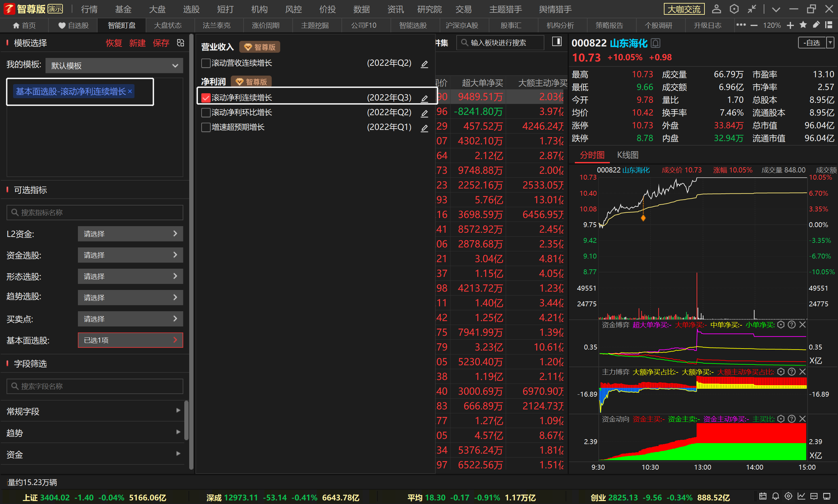Click the monitor screen icon in status bar
This screenshot has height=504, width=838.
[827, 496]
